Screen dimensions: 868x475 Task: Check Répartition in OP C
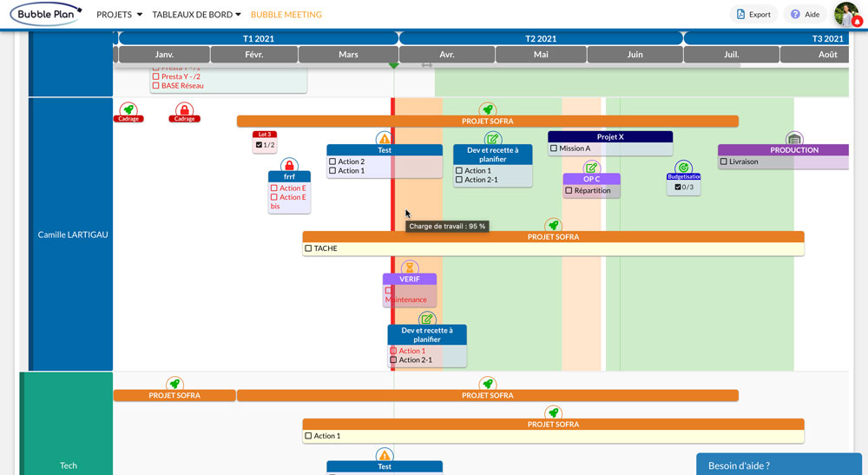tap(569, 190)
